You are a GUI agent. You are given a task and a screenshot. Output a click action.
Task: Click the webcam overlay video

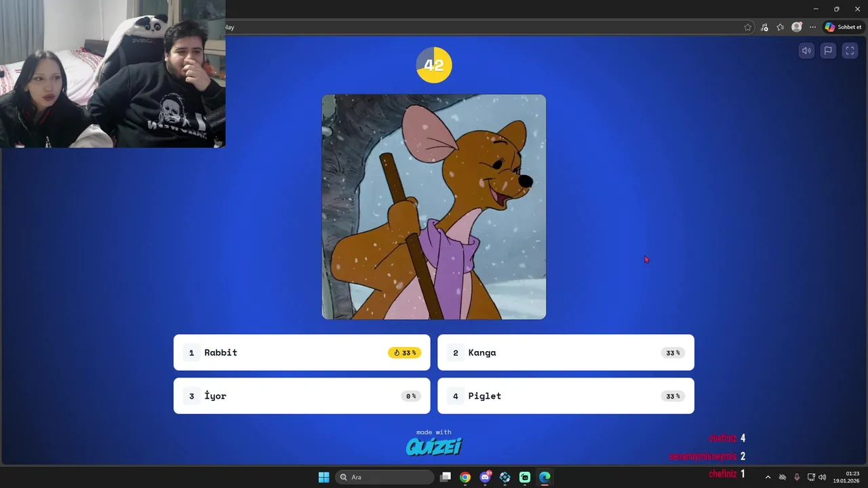coord(113,73)
